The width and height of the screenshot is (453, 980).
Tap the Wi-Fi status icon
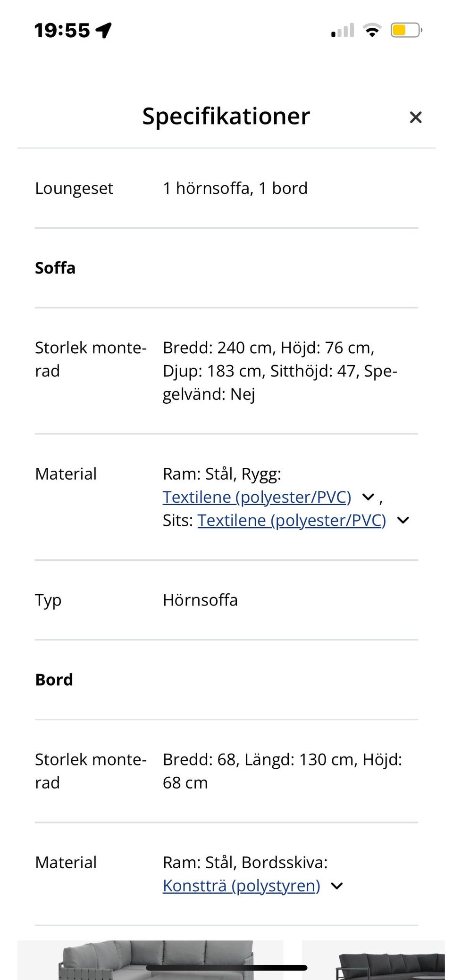click(x=372, y=30)
